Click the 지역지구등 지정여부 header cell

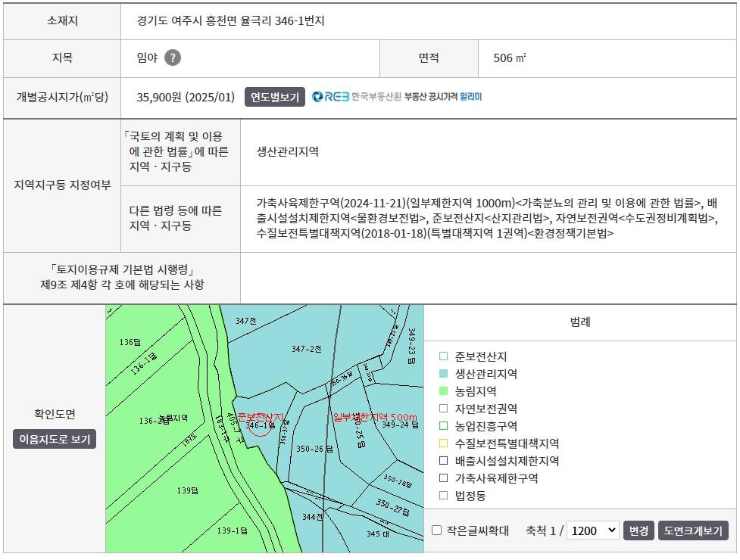click(62, 185)
